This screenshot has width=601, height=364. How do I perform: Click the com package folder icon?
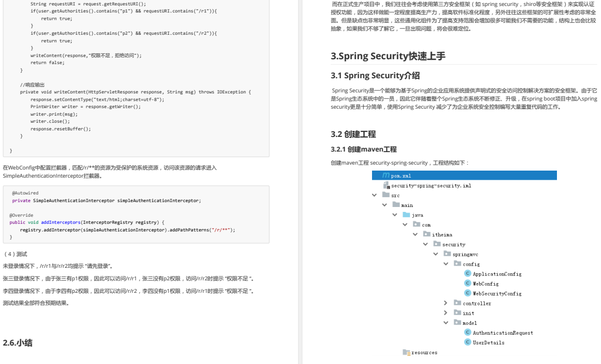coord(417,224)
